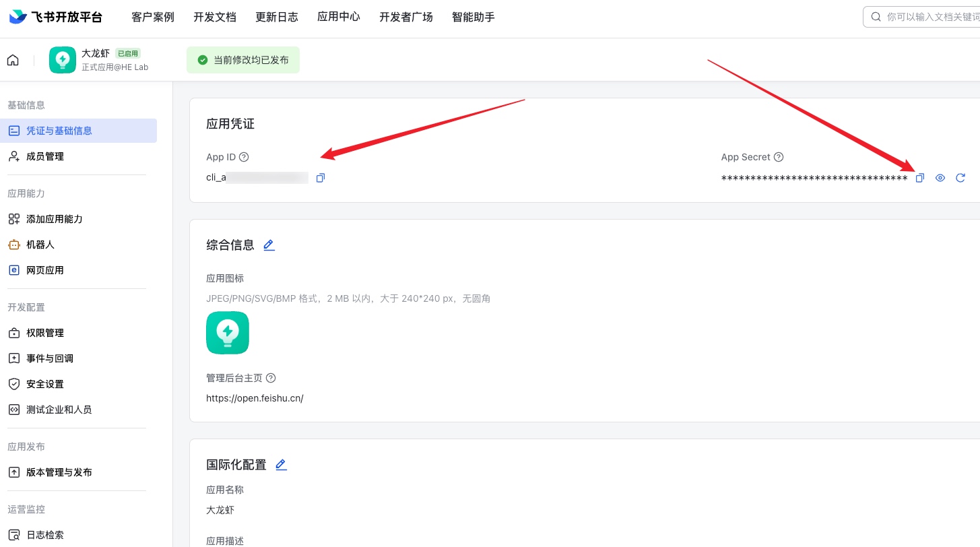This screenshot has width=980, height=547.
Task: Click the masked App Secret asterisks
Action: pos(814,179)
